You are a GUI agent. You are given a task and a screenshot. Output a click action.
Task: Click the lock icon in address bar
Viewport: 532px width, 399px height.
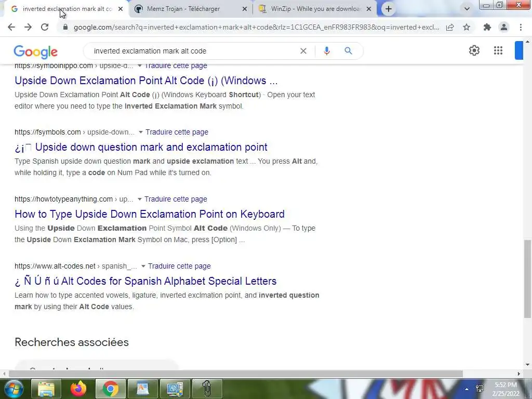65,27
